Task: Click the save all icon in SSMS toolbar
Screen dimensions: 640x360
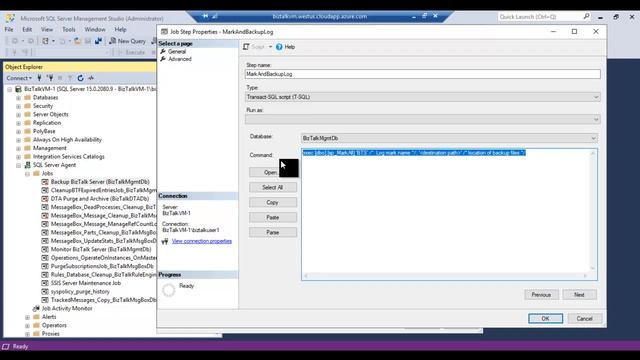Action: [98, 41]
